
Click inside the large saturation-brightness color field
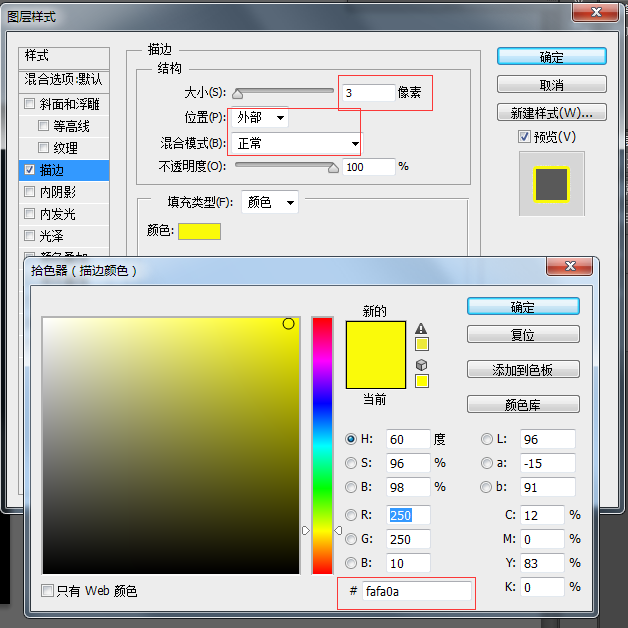(x=171, y=445)
